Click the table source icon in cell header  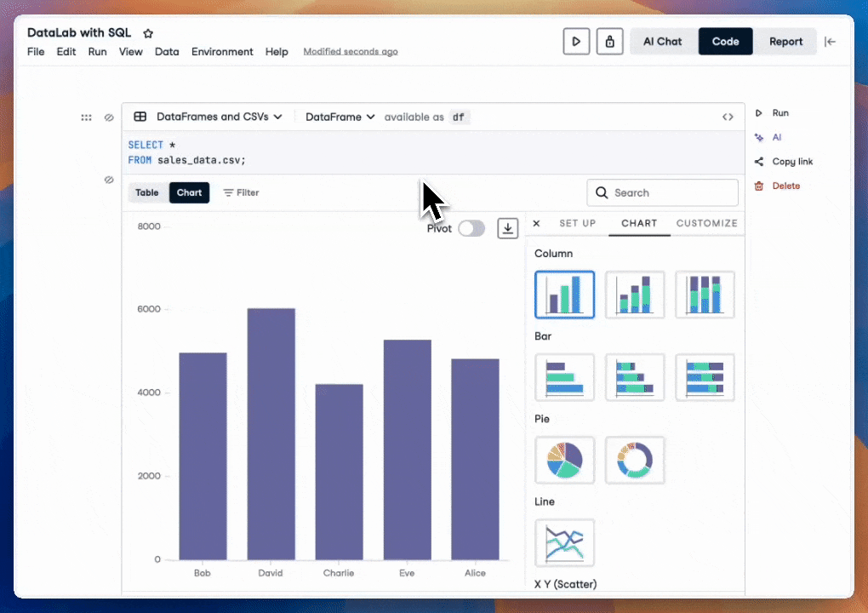coord(140,117)
